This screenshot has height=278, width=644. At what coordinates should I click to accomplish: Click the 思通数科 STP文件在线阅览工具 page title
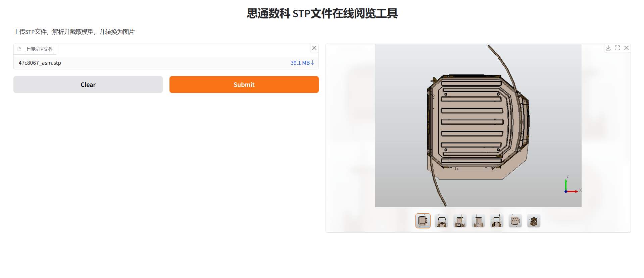pyautogui.click(x=322, y=13)
